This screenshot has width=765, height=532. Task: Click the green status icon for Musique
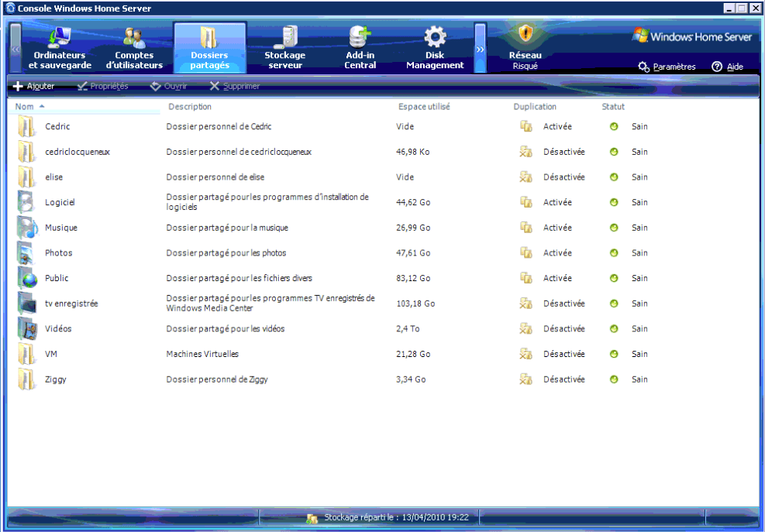pyautogui.click(x=614, y=228)
